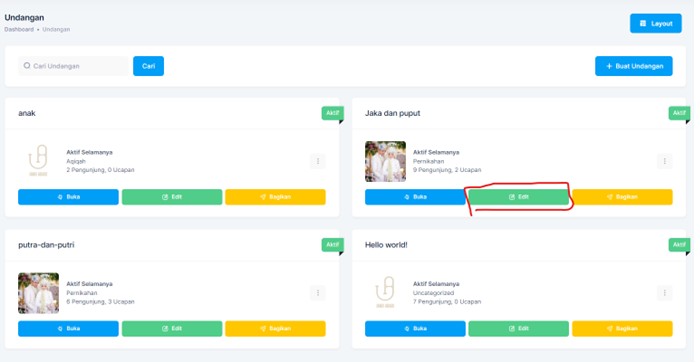Click the putra-dan-putri card title
694x362 pixels.
pos(46,245)
